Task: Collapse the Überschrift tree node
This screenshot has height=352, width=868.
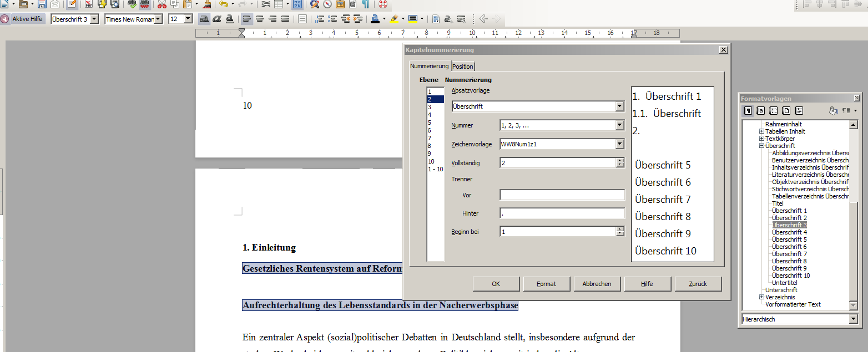Action: point(762,146)
